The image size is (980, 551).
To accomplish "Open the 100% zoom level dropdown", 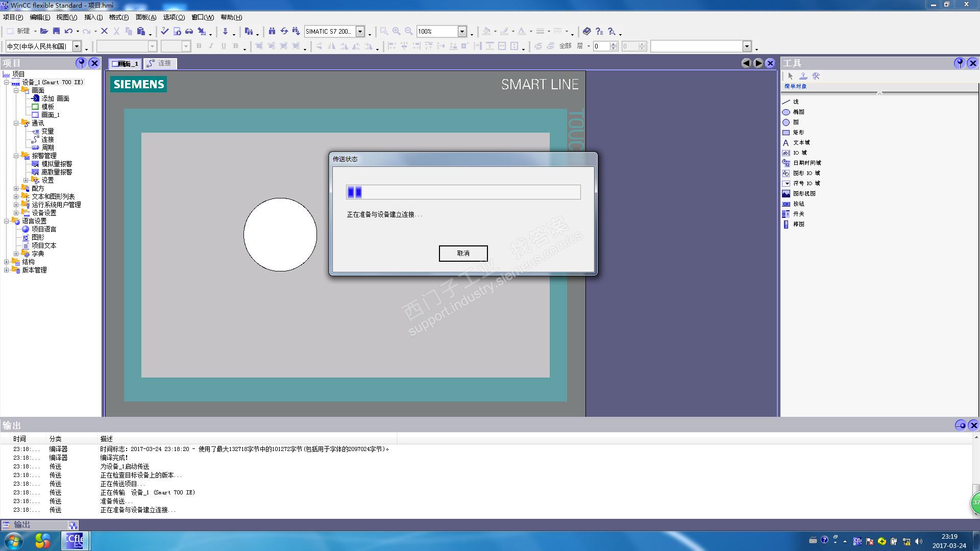I will click(x=462, y=31).
